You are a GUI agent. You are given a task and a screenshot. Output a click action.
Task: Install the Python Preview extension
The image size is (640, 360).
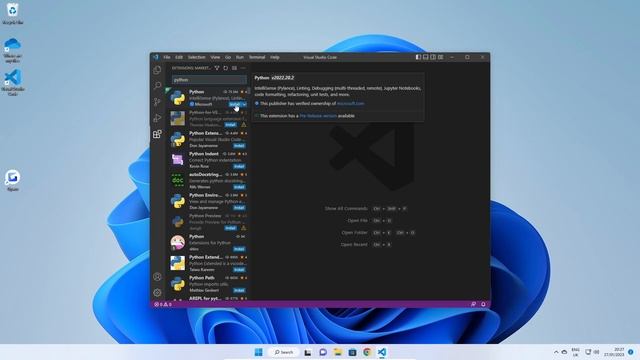(x=231, y=228)
